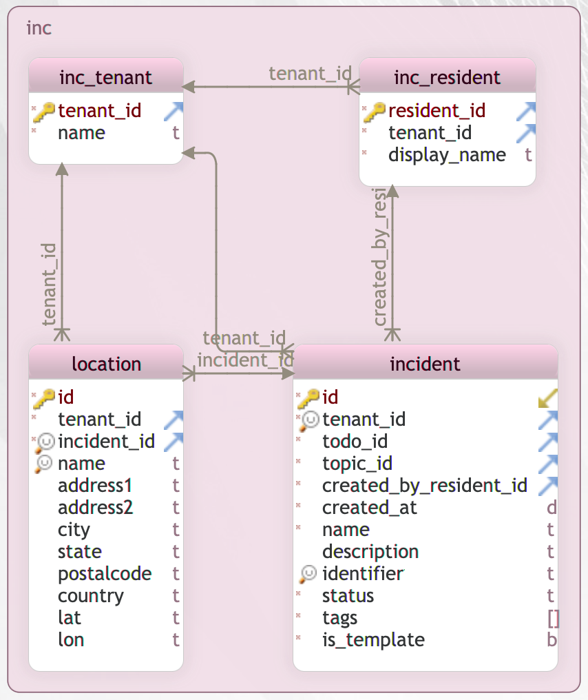Click foreign key arrow on incident tenant_id
Image resolution: width=588 pixels, height=700 pixels.
coord(548,420)
